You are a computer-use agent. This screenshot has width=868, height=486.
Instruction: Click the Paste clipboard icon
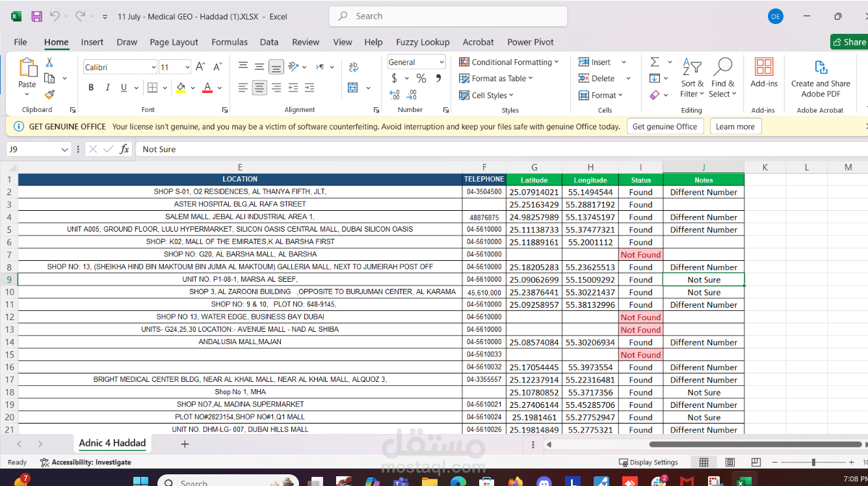27,68
